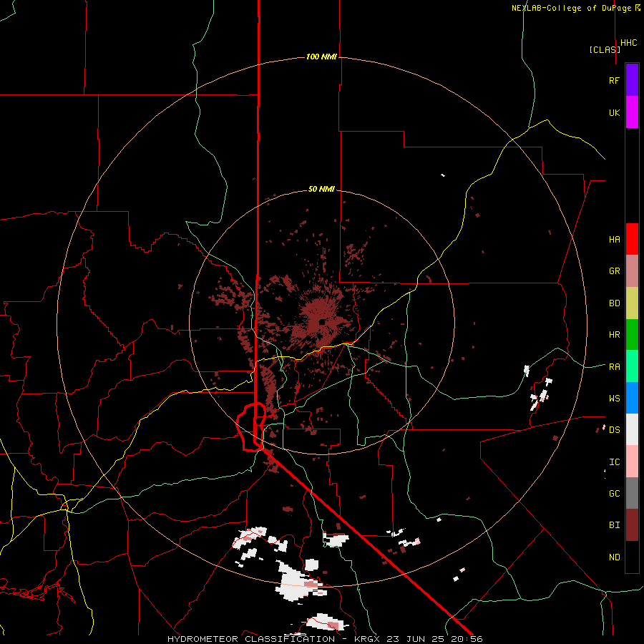Select the GR pinkish-brown legend swatch
This screenshot has height=644, width=644.
pyautogui.click(x=632, y=271)
